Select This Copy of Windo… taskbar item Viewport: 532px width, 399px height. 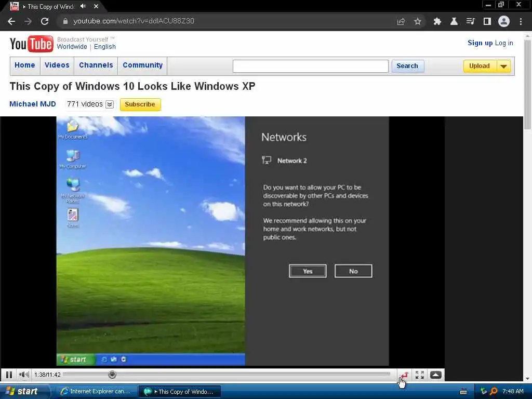click(179, 392)
